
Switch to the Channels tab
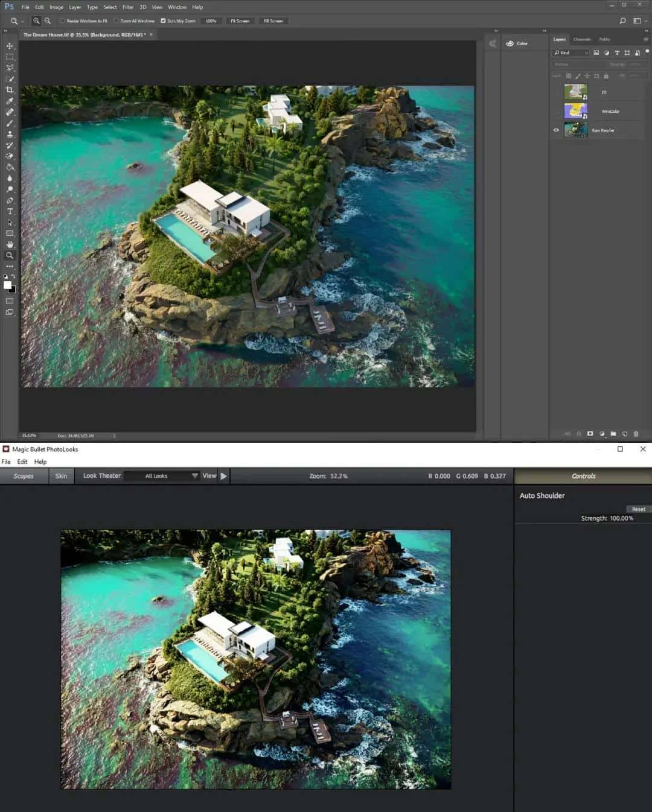[581, 39]
